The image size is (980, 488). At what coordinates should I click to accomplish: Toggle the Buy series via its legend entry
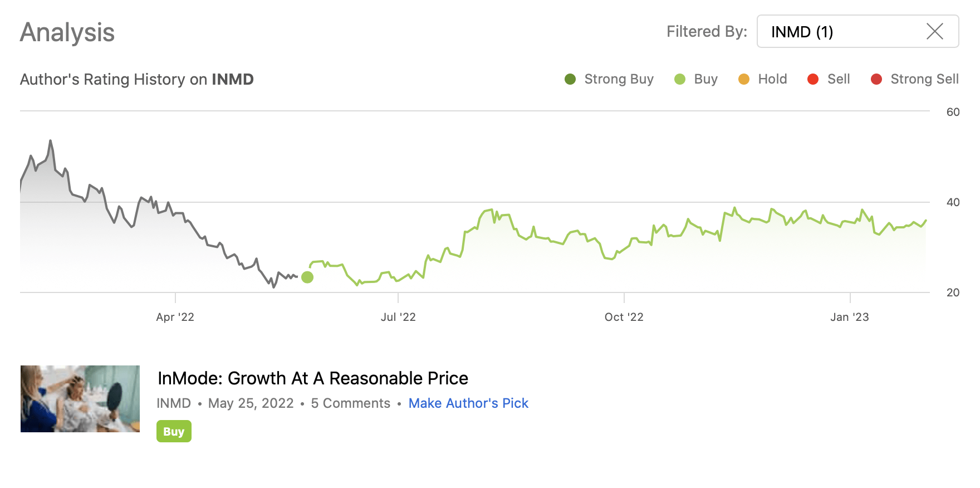pos(705,79)
